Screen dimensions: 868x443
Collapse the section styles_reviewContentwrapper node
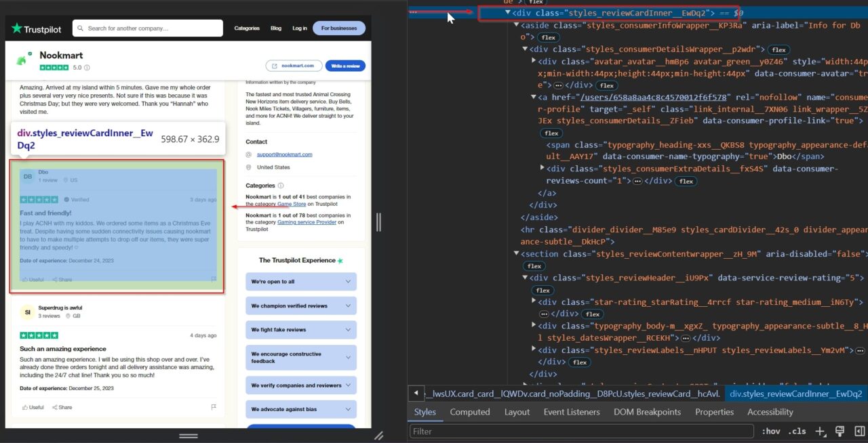tap(516, 254)
